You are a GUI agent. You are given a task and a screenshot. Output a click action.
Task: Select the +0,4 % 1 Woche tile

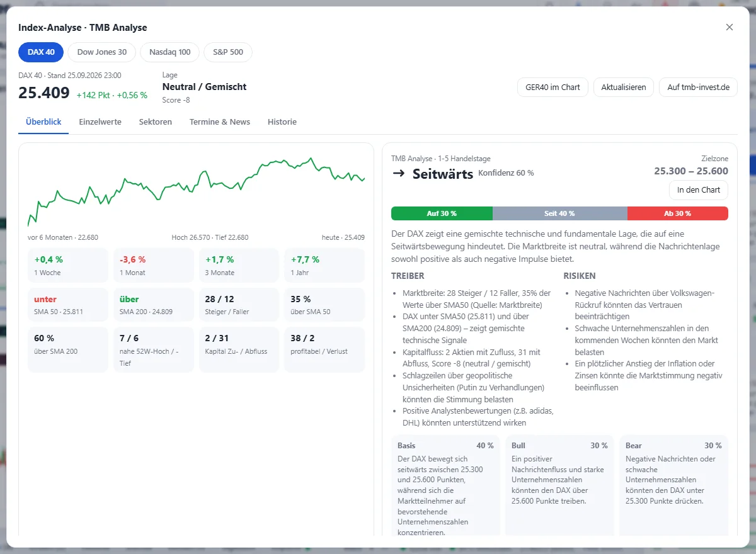click(x=67, y=265)
